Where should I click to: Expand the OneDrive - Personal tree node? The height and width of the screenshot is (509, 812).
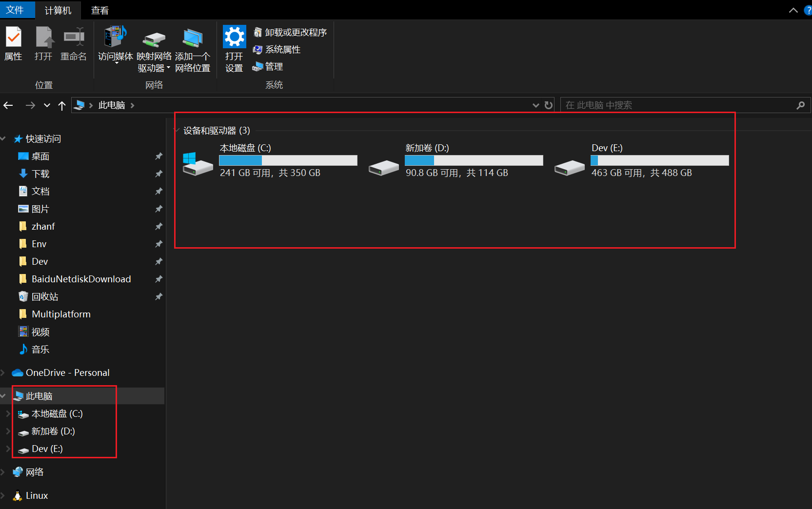pyautogui.click(x=3, y=373)
